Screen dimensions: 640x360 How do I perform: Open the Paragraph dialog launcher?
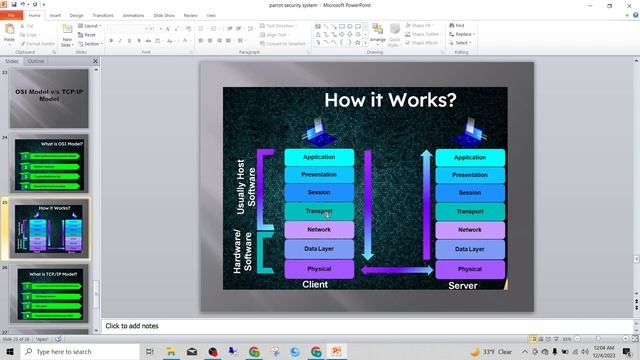[x=308, y=52]
